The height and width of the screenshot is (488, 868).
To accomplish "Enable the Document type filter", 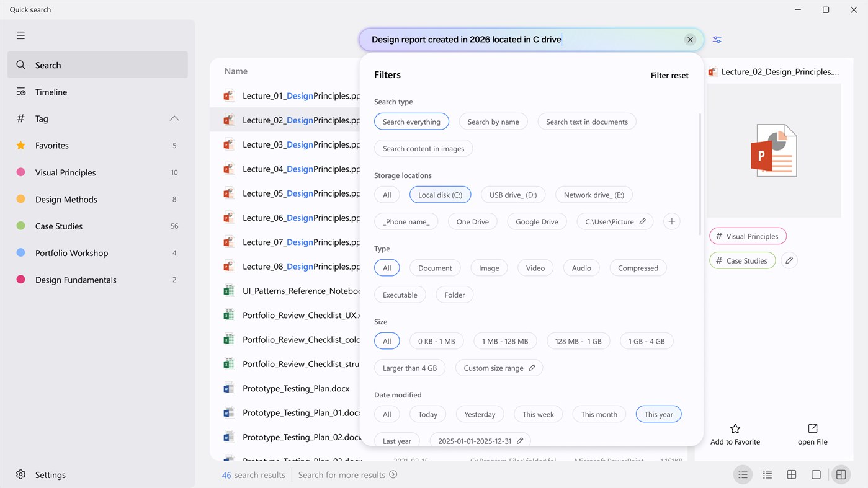I will (434, 267).
